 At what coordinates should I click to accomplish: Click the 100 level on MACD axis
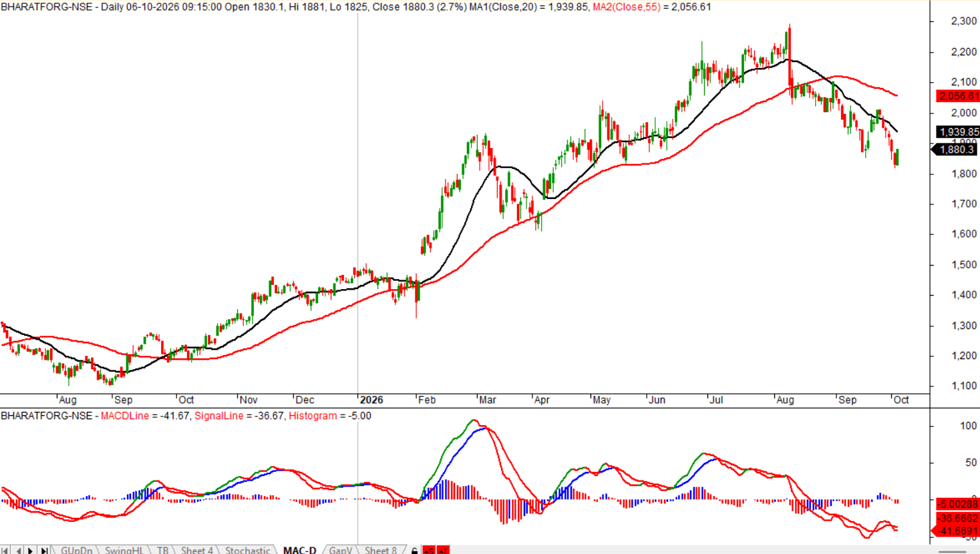pyautogui.click(x=968, y=426)
